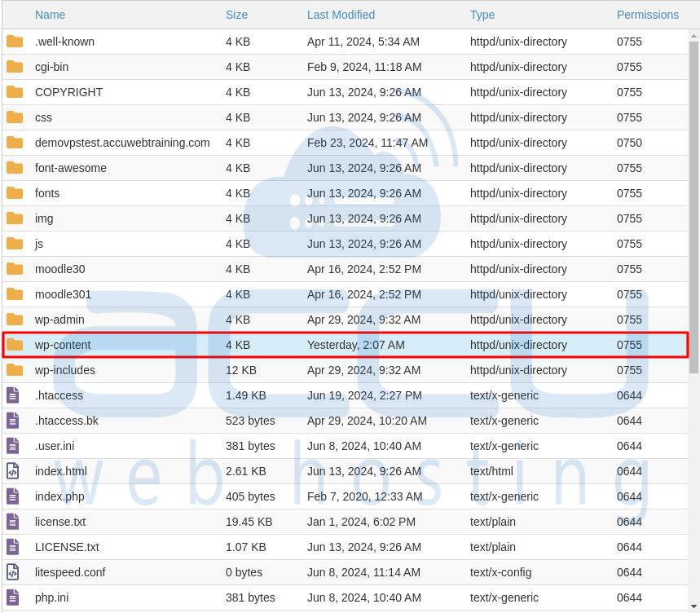Screen dimensions: 700x613
Task: Click the img folder icon
Action: tap(15, 218)
